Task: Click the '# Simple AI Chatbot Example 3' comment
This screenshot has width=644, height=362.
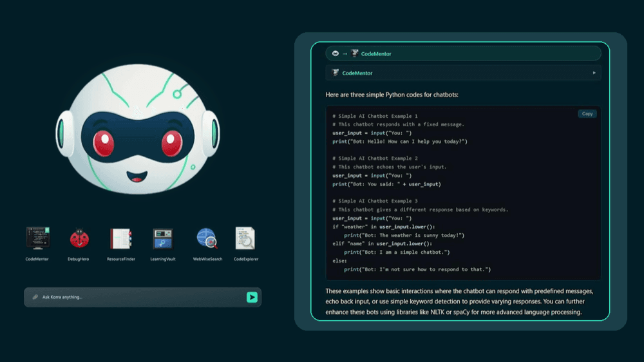Action: click(x=375, y=201)
